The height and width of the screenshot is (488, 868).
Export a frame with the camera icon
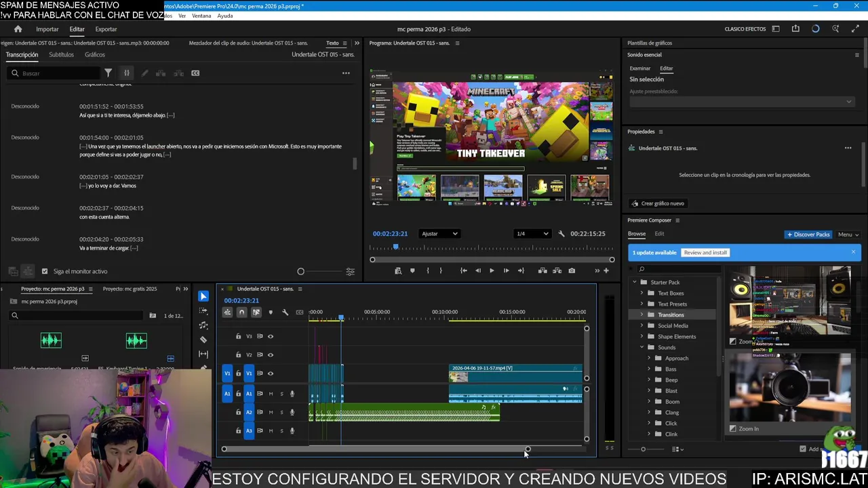572,270
